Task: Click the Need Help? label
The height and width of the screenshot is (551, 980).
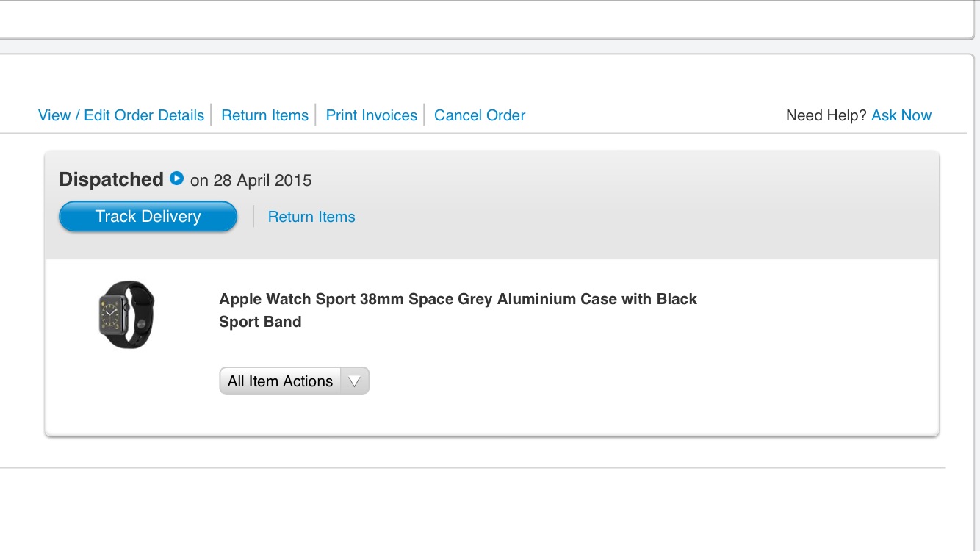Action: click(826, 115)
